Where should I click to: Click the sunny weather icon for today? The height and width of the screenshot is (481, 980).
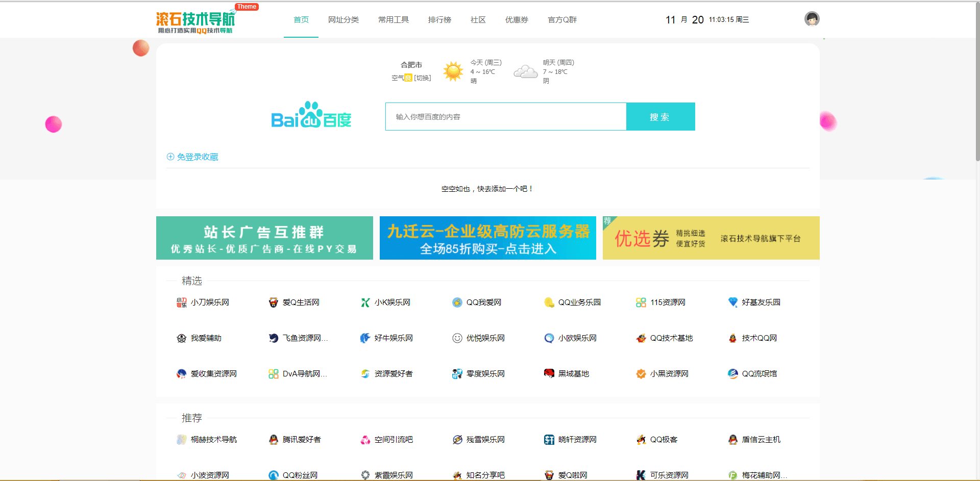point(453,71)
